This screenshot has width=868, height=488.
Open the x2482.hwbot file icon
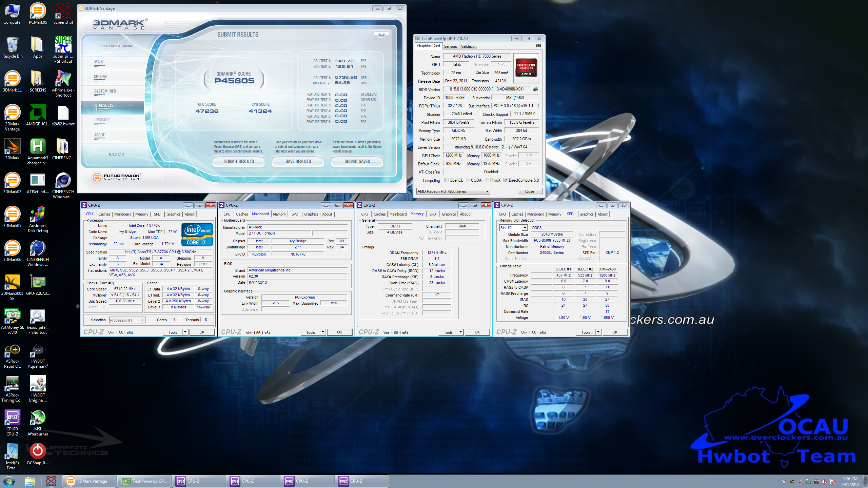pos(63,115)
